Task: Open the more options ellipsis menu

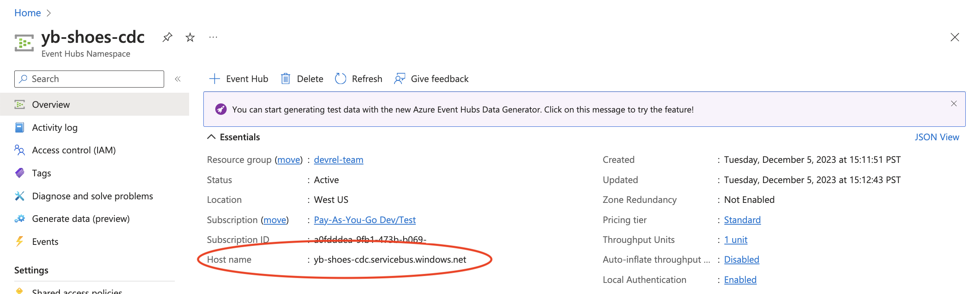Action: (213, 37)
